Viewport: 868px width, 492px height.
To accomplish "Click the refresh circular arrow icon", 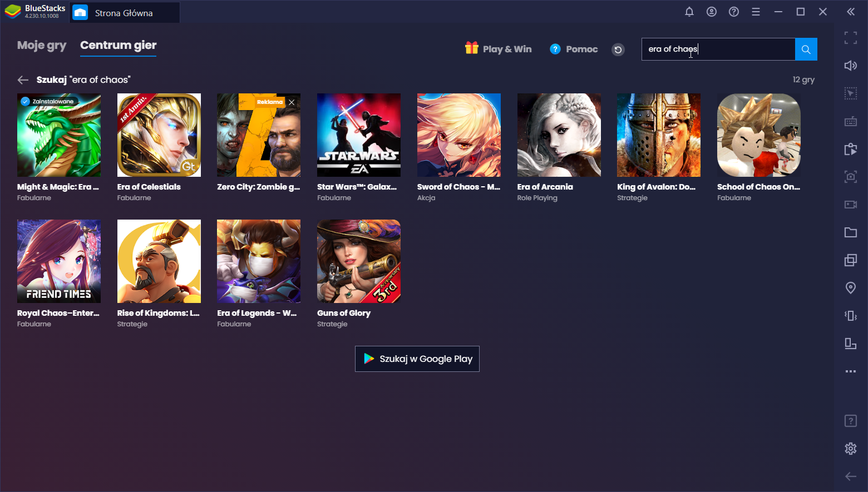I will (618, 49).
